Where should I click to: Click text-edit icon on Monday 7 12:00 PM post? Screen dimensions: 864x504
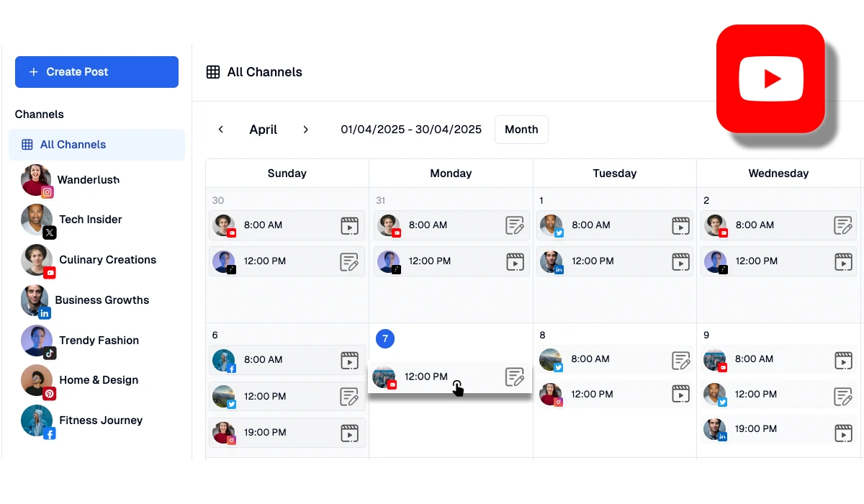pyautogui.click(x=514, y=377)
